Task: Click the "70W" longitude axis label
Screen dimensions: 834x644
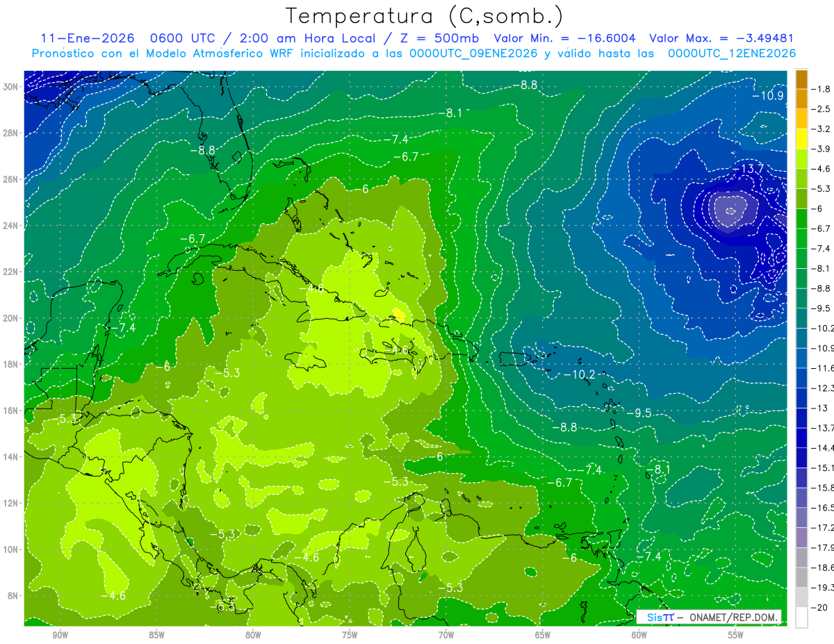Action: coord(446,635)
